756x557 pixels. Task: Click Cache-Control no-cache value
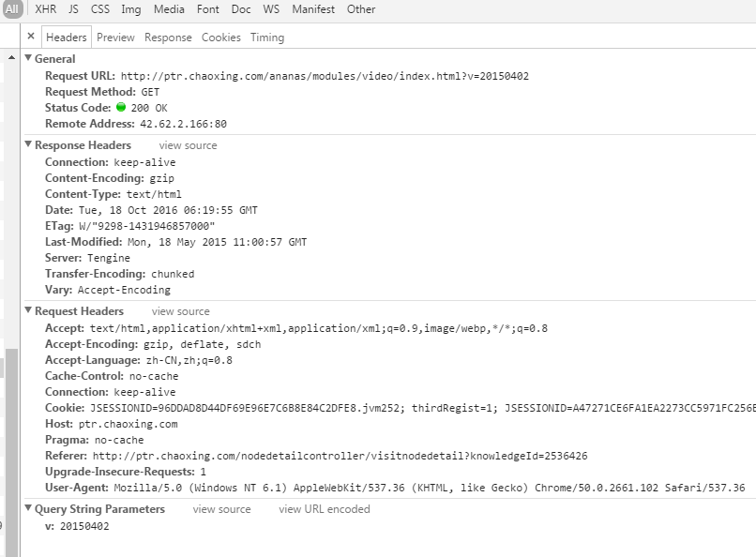154,376
